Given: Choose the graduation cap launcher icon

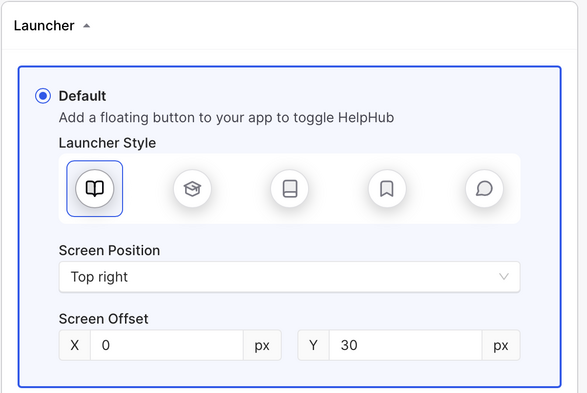Looking at the screenshot, I should click(192, 189).
